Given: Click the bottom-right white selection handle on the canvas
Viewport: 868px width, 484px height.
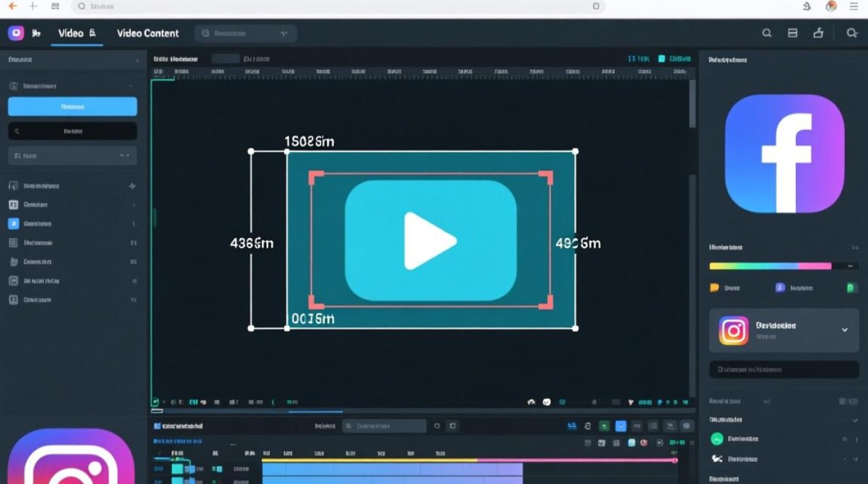Looking at the screenshot, I should 575,328.
